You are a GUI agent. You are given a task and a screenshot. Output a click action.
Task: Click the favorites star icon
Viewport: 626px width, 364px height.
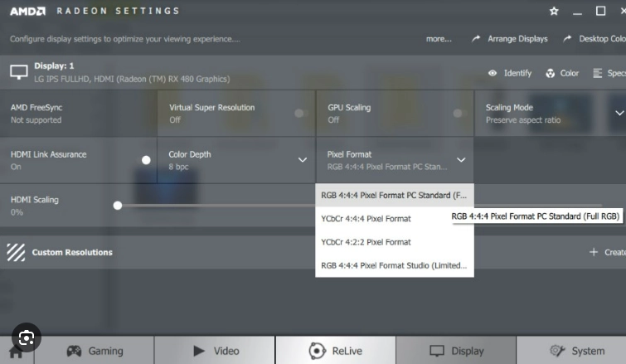[554, 11]
